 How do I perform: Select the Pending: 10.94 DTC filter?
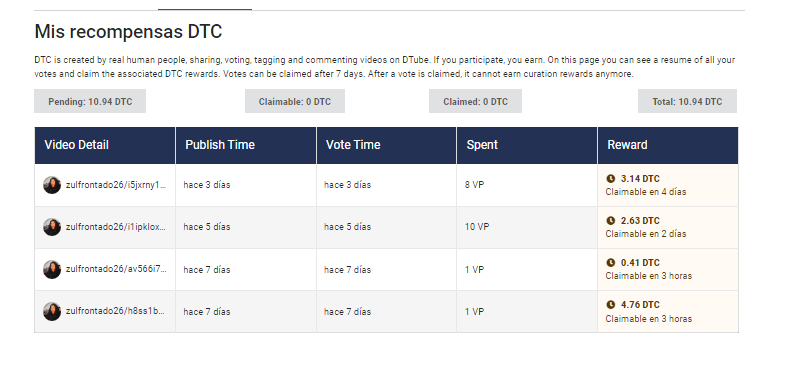coord(90,101)
